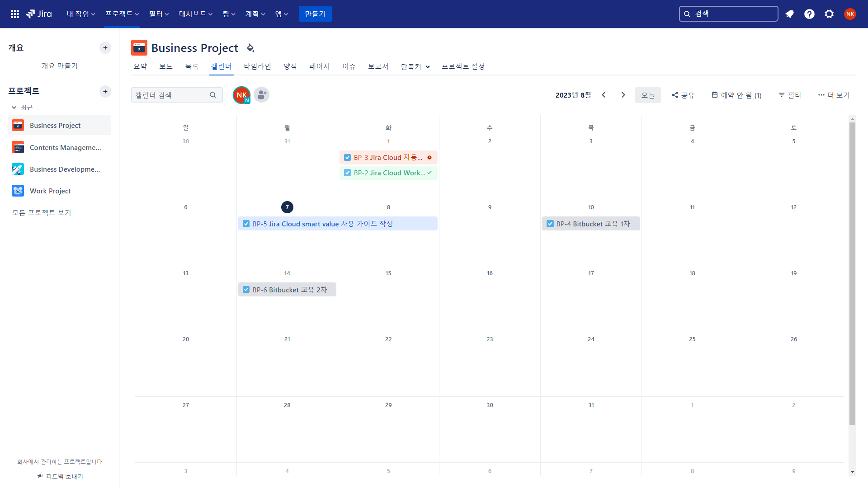Click the done check mark on BP-2
The width and height of the screenshot is (868, 488).
(429, 173)
